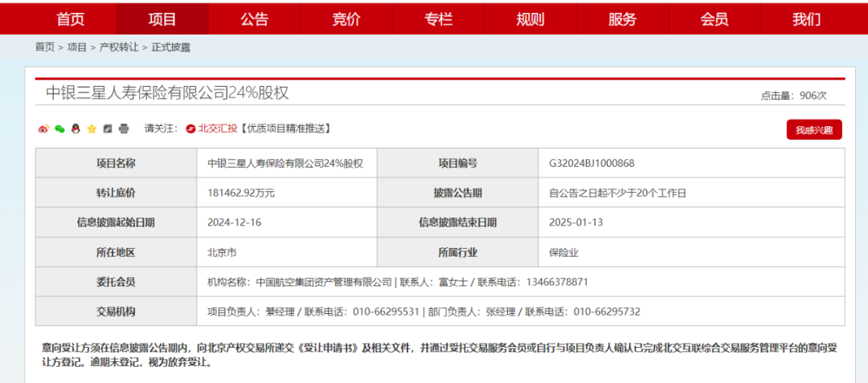Click the printer icon
The image size is (868, 383).
pos(124,128)
